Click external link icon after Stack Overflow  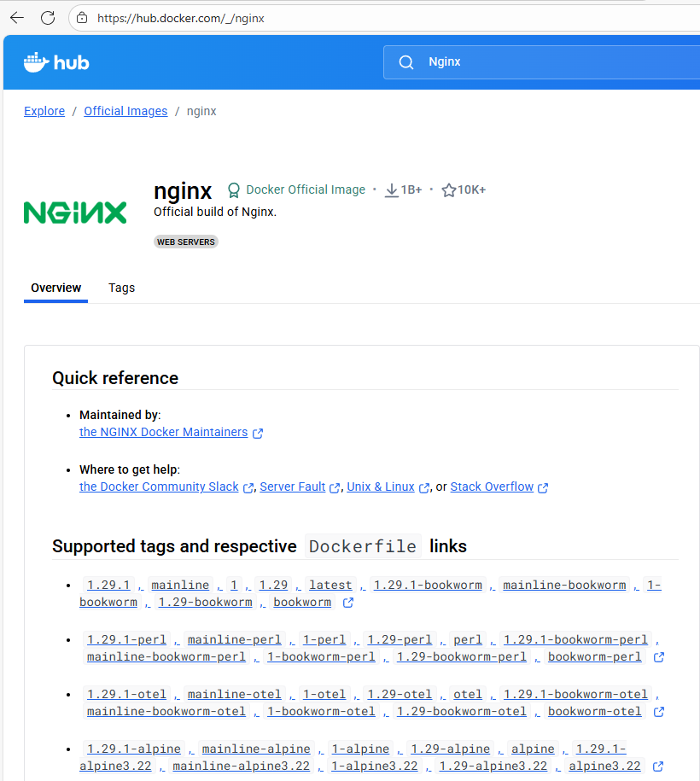point(543,487)
